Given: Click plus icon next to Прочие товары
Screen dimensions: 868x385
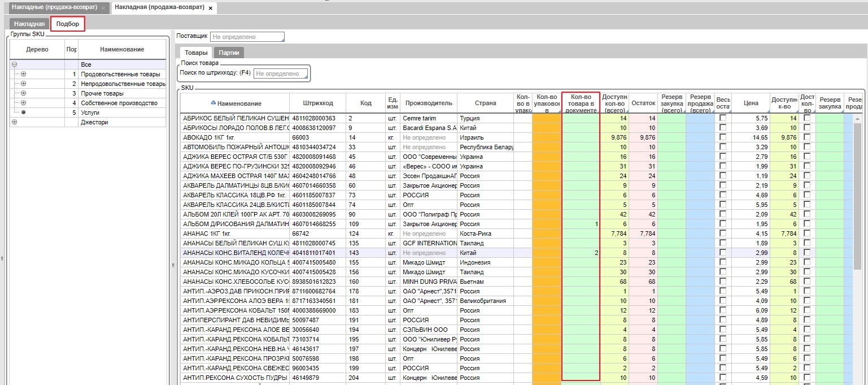Looking at the screenshot, I should point(23,93).
